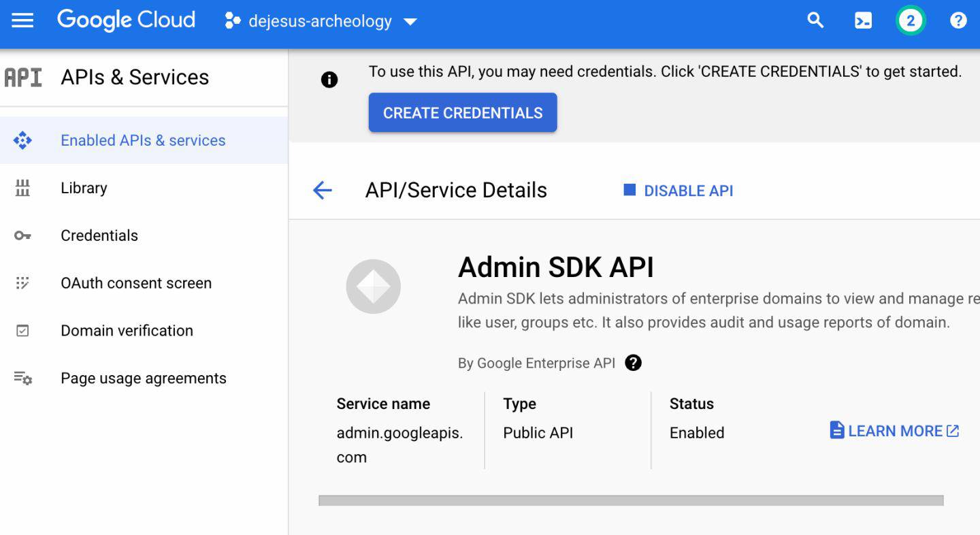Navigate to Domain verification
The width and height of the screenshot is (980, 535).
pos(127,331)
